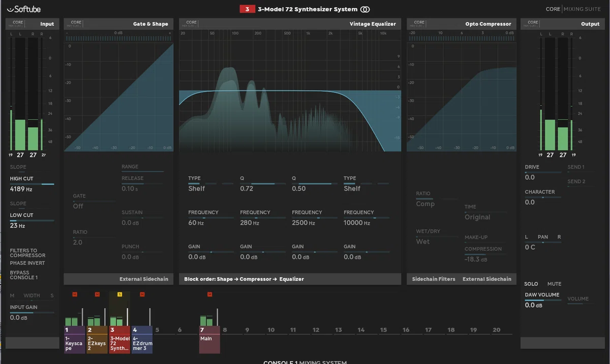The height and width of the screenshot is (364, 610).
Task: Change the Block order setting
Action: coord(244,279)
